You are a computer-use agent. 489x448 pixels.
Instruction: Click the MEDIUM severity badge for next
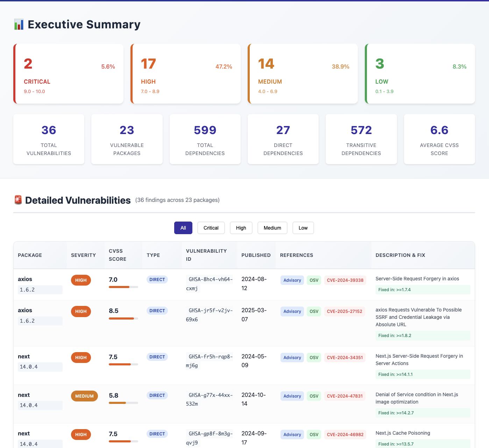(84, 396)
